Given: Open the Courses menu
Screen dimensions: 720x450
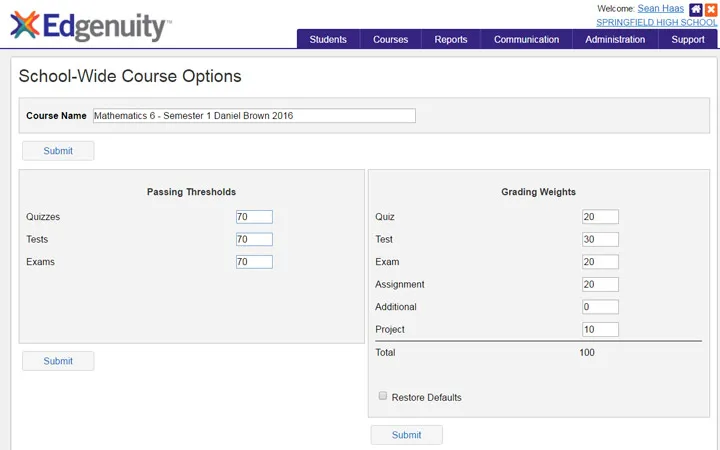Looking at the screenshot, I should pos(390,40).
